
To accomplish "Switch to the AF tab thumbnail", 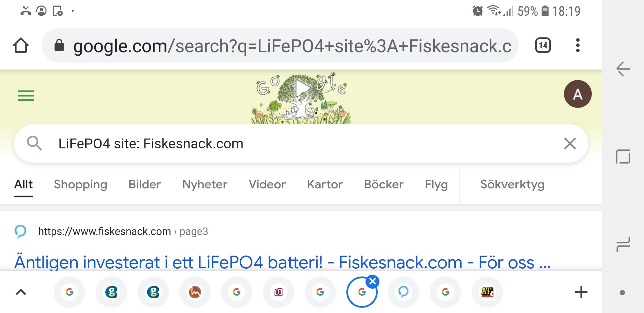I will (487, 292).
